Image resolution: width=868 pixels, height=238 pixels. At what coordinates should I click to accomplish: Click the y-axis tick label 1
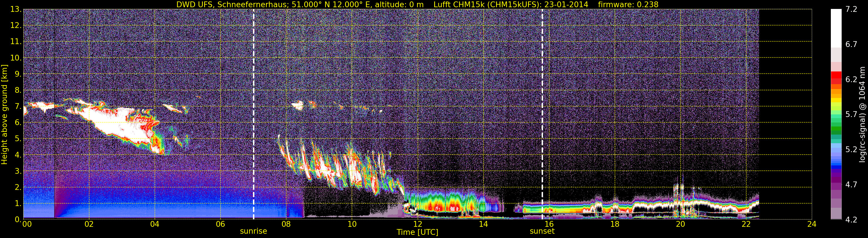point(18,203)
